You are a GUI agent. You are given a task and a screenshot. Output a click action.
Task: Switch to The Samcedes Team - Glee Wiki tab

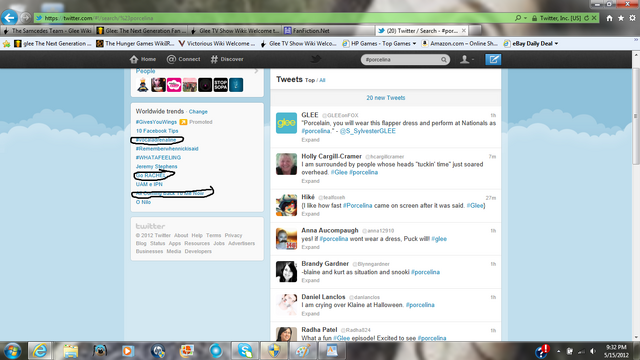pyautogui.click(x=48, y=31)
